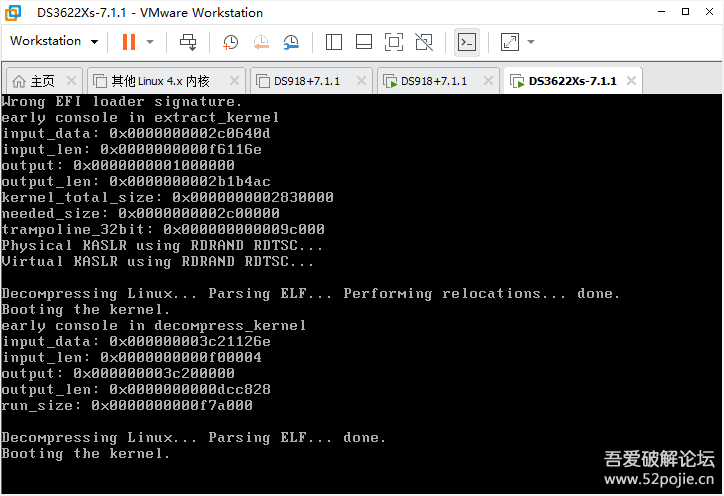Enter full screen mode
The image size is (724, 496).
(x=394, y=42)
